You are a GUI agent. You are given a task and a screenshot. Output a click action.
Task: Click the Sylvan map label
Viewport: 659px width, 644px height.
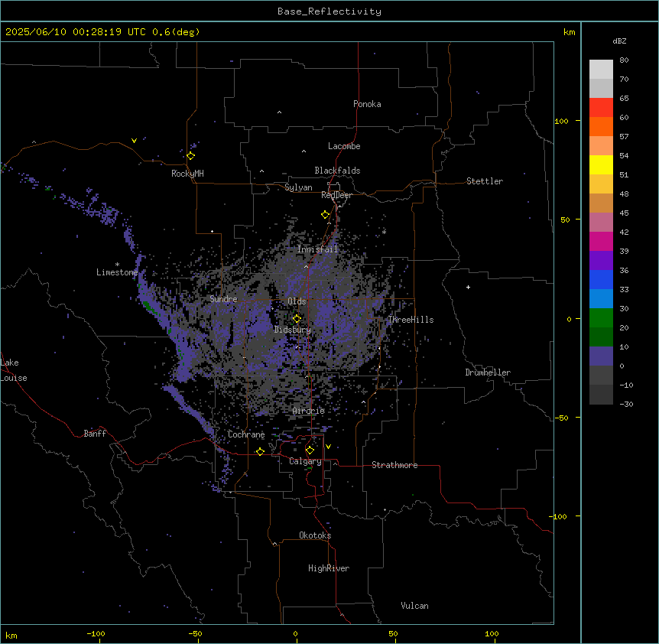[x=298, y=187]
